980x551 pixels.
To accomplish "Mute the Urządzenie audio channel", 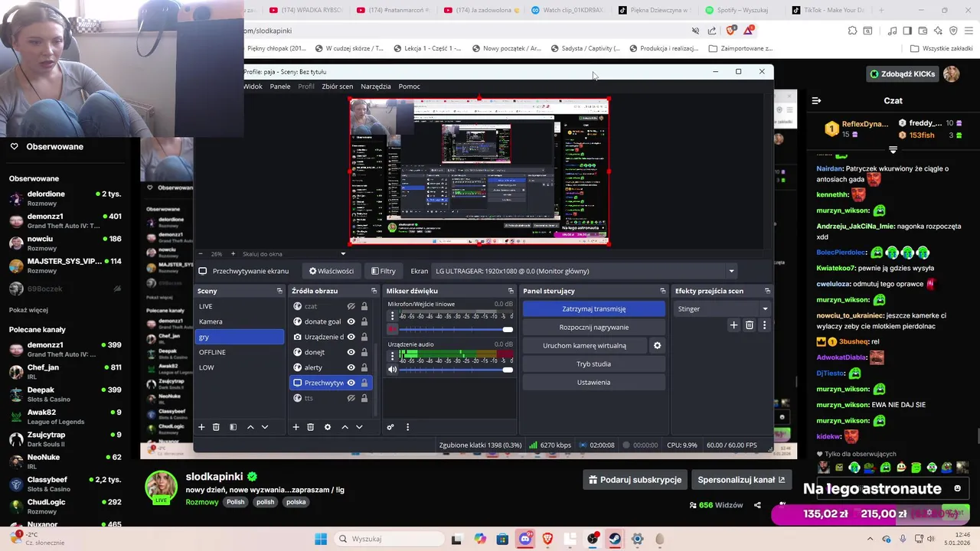I will pyautogui.click(x=392, y=370).
